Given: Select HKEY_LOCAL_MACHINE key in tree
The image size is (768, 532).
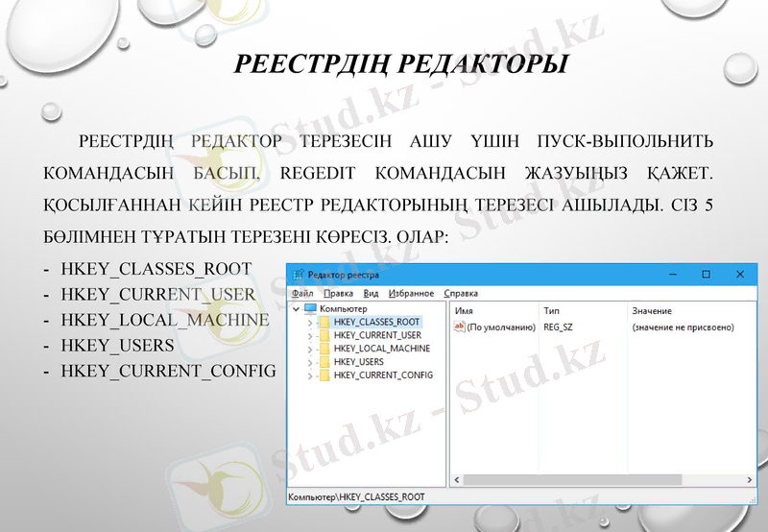Looking at the screenshot, I should tap(382, 349).
